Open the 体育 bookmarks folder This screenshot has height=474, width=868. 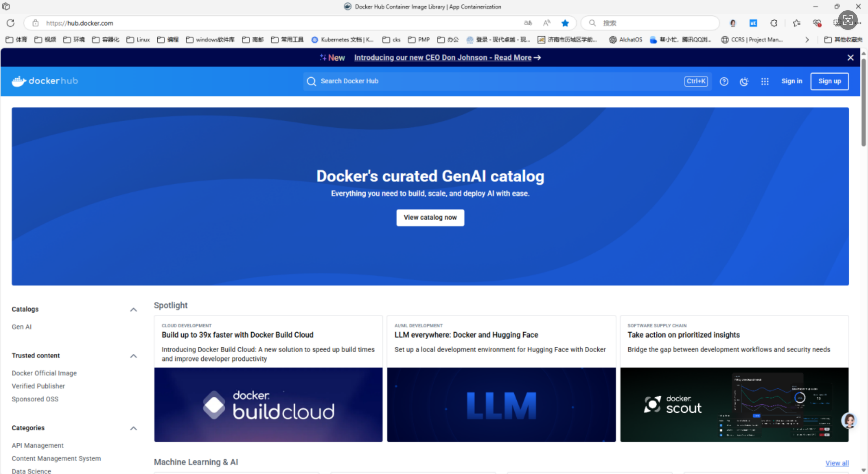[x=17, y=40]
